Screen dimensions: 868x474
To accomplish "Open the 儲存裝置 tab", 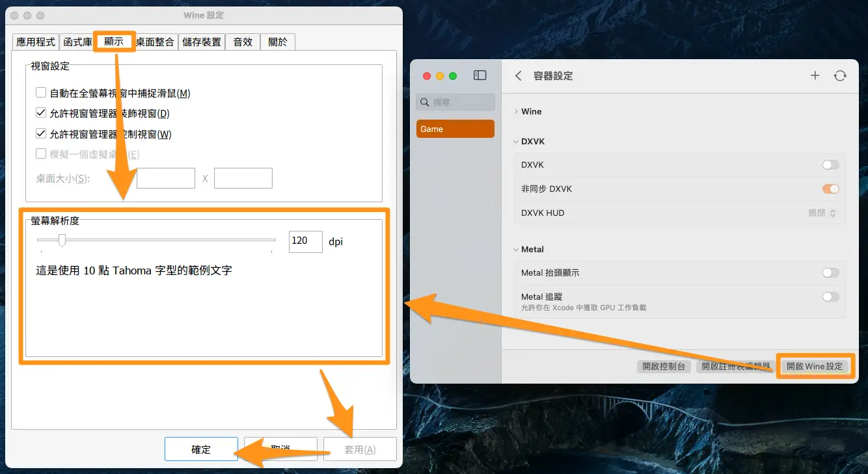I will pos(202,42).
